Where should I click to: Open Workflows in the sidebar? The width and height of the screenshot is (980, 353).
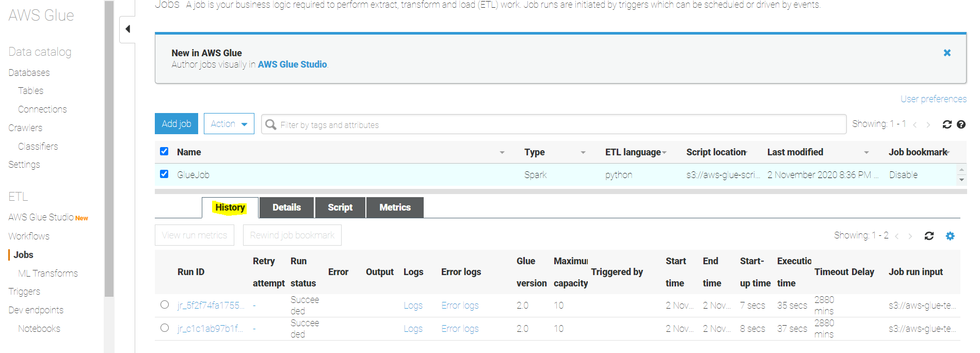(29, 236)
